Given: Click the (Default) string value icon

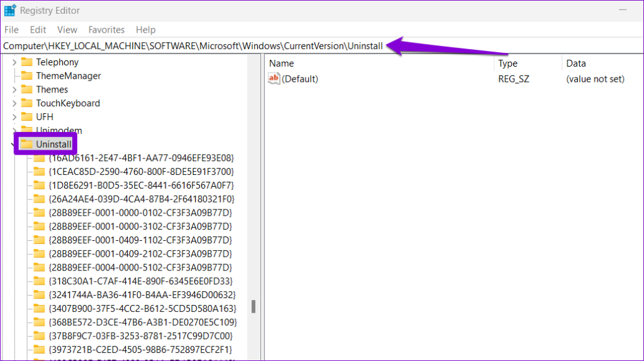Looking at the screenshot, I should (274, 79).
